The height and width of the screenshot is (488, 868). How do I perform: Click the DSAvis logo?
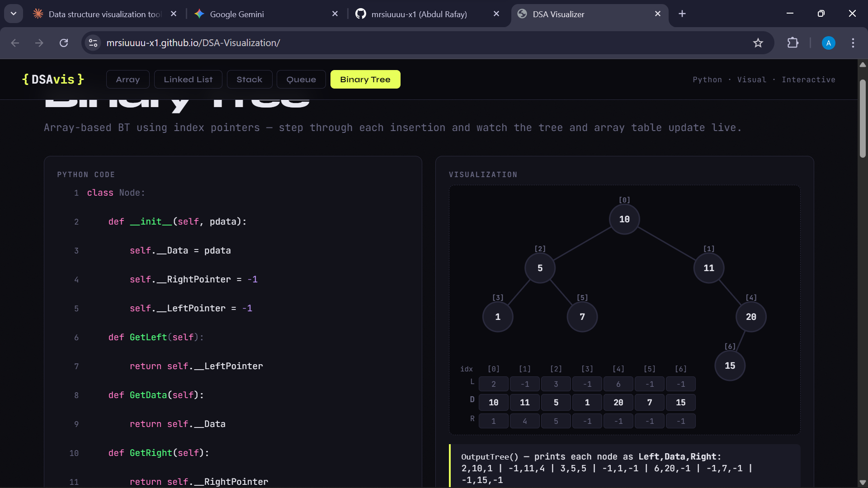click(53, 80)
